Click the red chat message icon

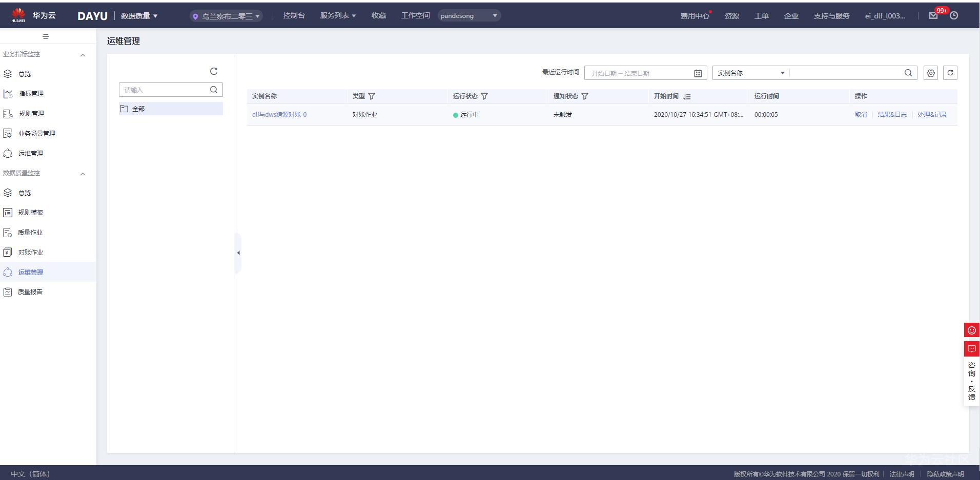point(972,349)
